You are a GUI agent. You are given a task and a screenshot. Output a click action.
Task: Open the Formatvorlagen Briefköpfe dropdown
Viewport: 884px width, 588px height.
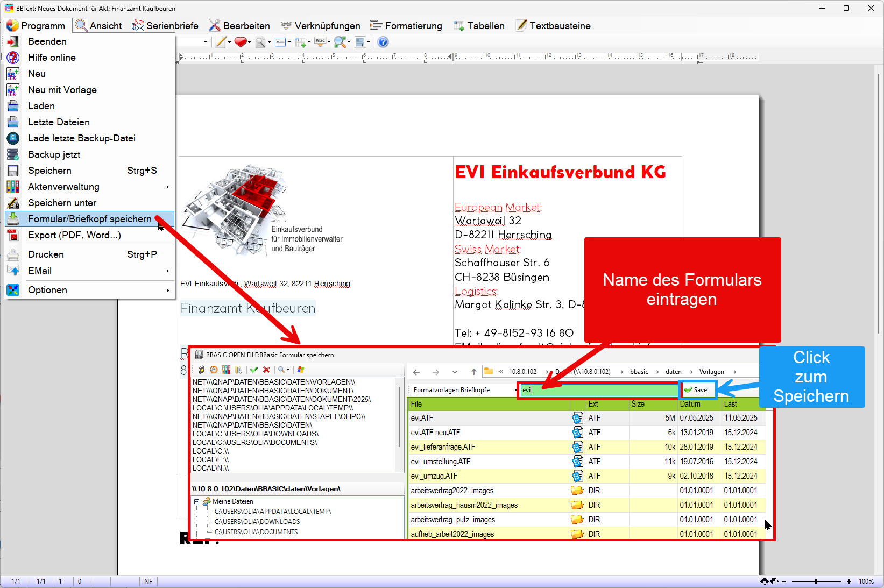pos(515,390)
